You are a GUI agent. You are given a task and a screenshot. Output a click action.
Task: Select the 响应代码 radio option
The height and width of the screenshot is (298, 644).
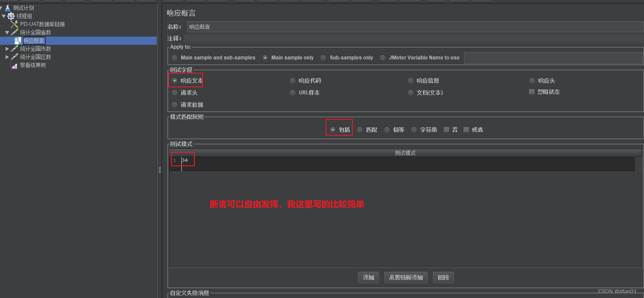pyautogui.click(x=292, y=80)
